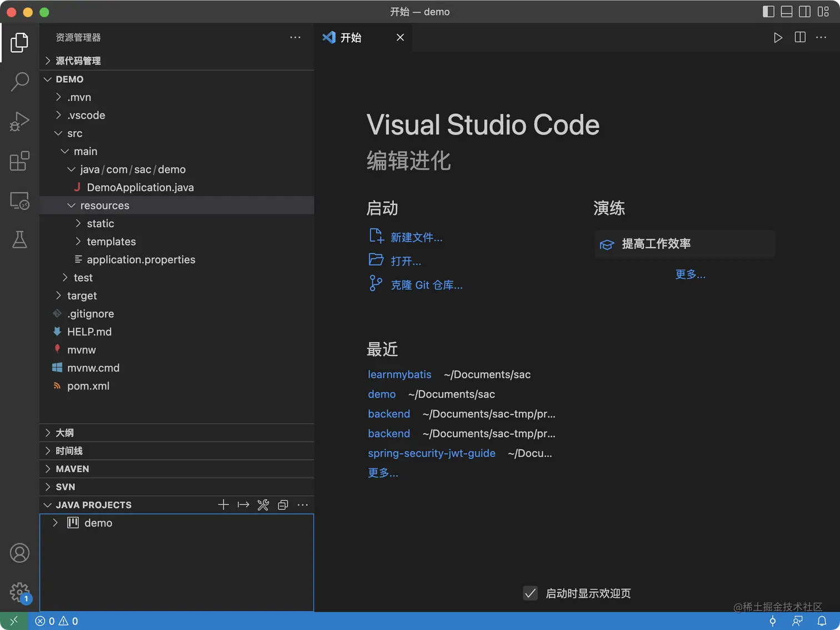The image size is (840, 630).
Task: Open recent project learnmybatis
Action: point(399,374)
